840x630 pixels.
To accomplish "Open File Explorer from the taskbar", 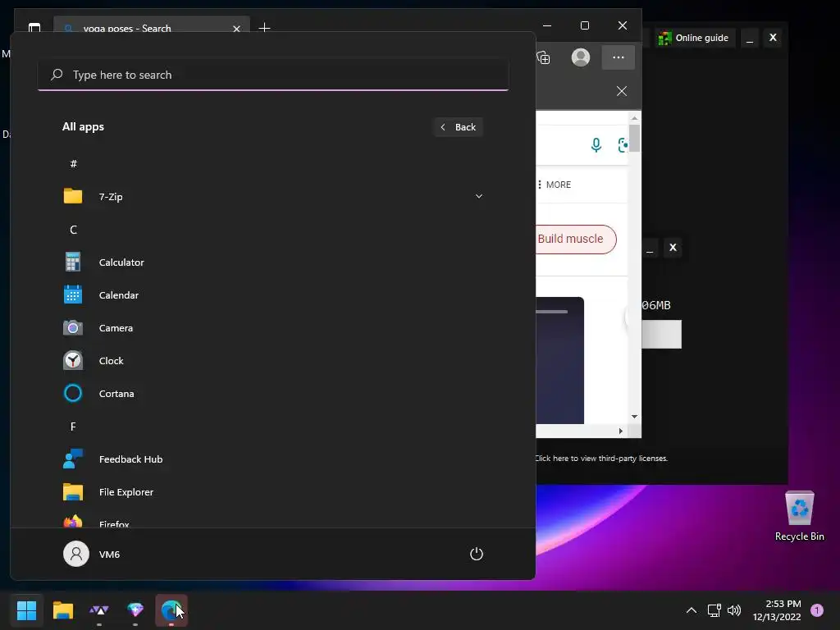I will coord(63,610).
